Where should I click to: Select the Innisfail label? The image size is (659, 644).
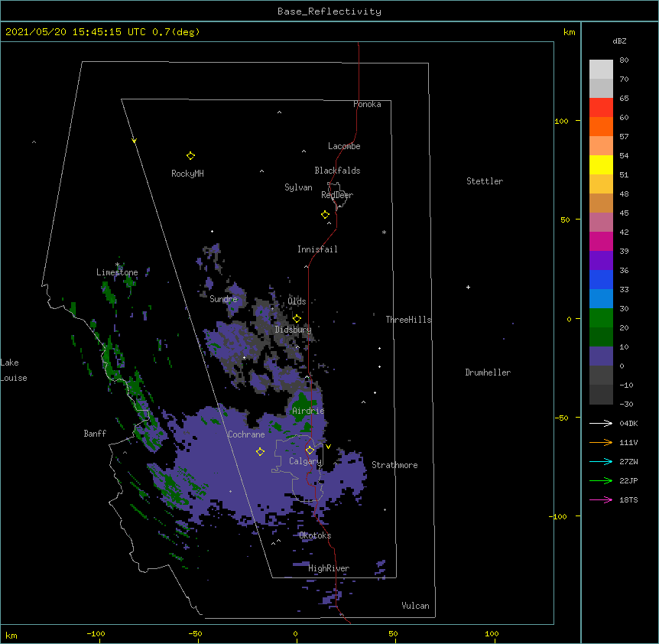317,249
